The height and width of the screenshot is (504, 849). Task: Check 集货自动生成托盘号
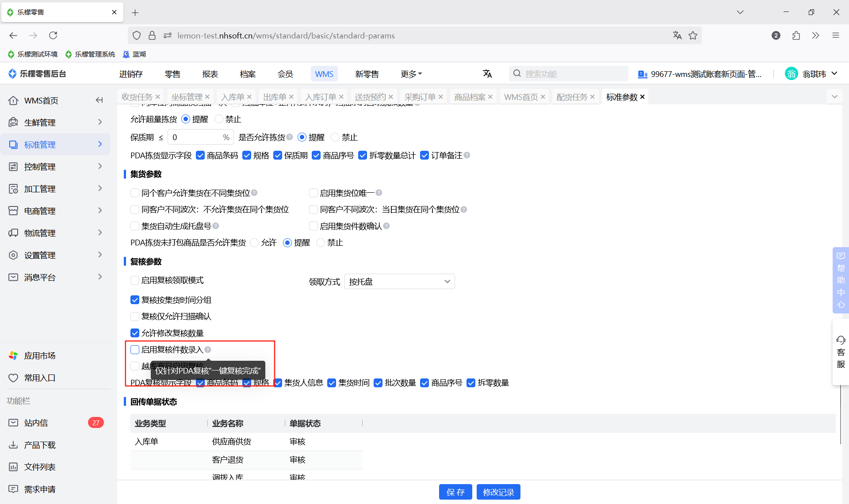coord(135,226)
